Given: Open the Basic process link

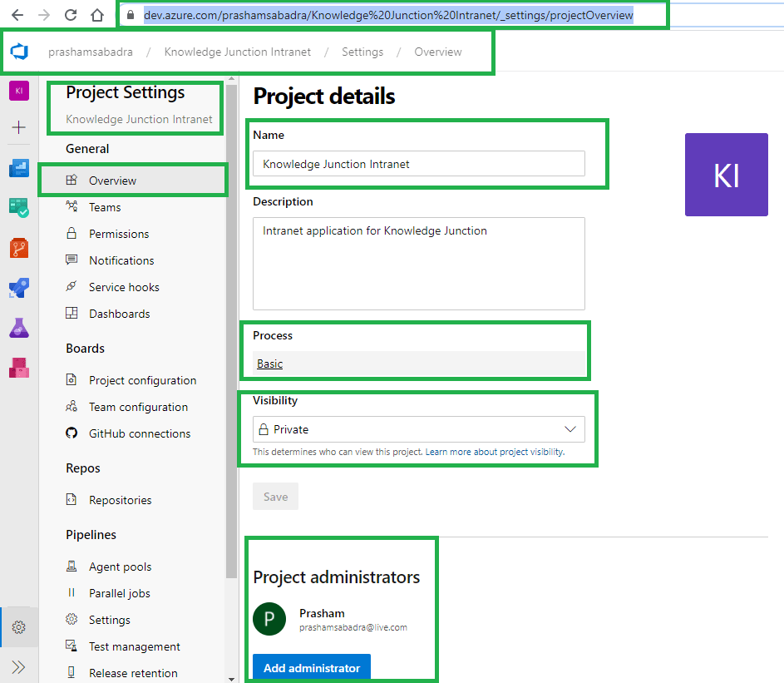Looking at the screenshot, I should click(x=269, y=364).
